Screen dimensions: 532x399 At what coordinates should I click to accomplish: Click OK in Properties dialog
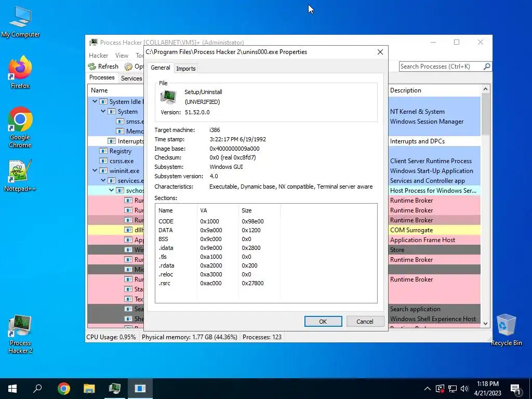pyautogui.click(x=323, y=321)
